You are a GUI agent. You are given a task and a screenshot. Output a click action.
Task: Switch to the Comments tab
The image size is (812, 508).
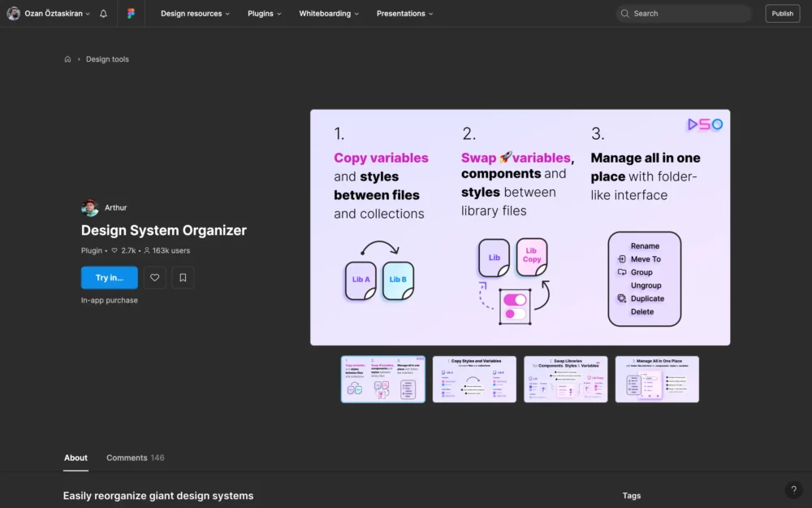tap(135, 458)
